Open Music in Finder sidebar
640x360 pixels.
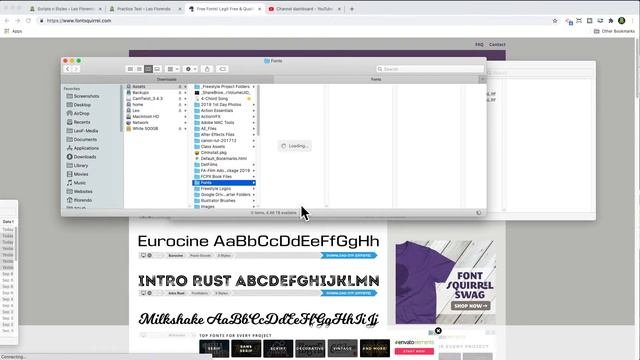click(76, 183)
